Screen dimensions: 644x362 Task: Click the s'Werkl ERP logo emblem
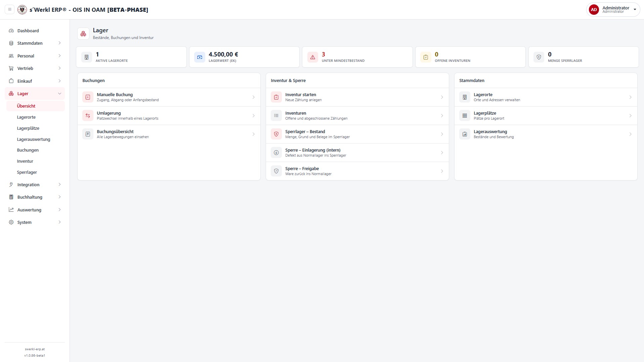(22, 9)
